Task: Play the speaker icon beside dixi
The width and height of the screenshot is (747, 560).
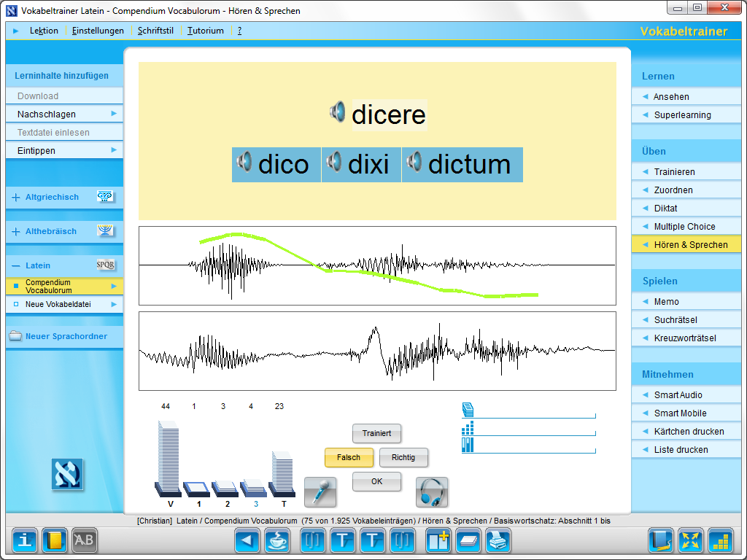Action: click(x=334, y=162)
